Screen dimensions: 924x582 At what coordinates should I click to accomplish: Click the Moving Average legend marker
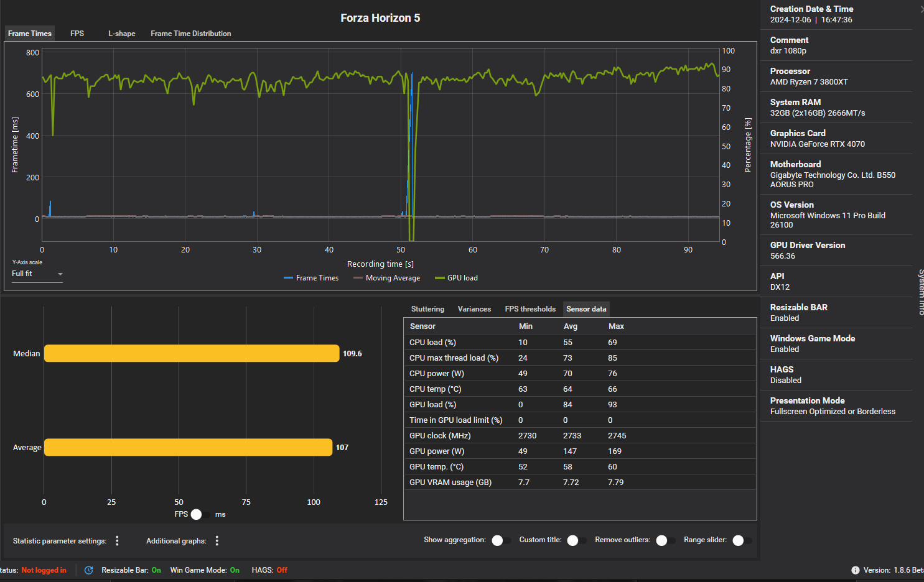(x=358, y=278)
